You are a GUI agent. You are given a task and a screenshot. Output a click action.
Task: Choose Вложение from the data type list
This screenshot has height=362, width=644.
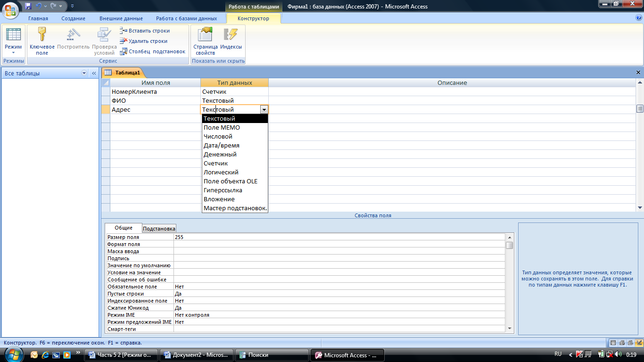[x=235, y=199]
